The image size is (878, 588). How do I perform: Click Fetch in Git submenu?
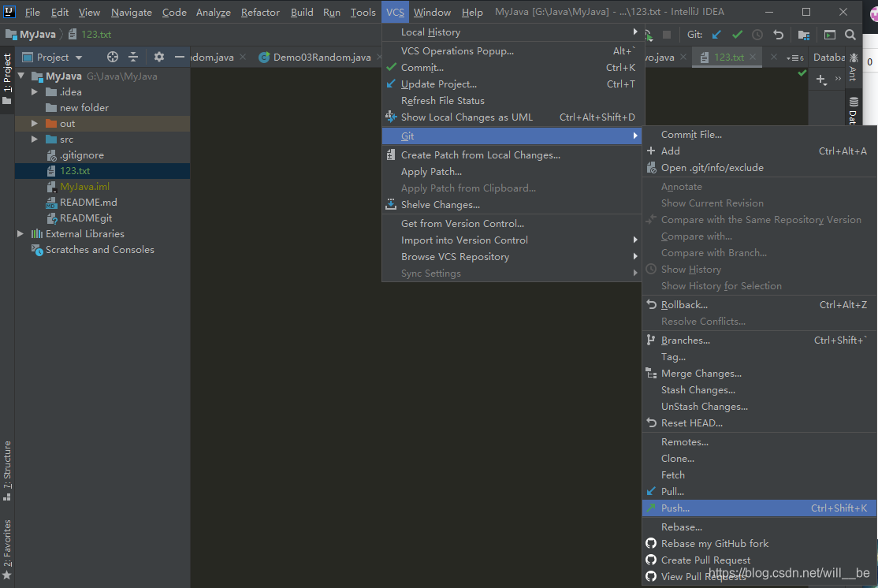click(x=759, y=474)
